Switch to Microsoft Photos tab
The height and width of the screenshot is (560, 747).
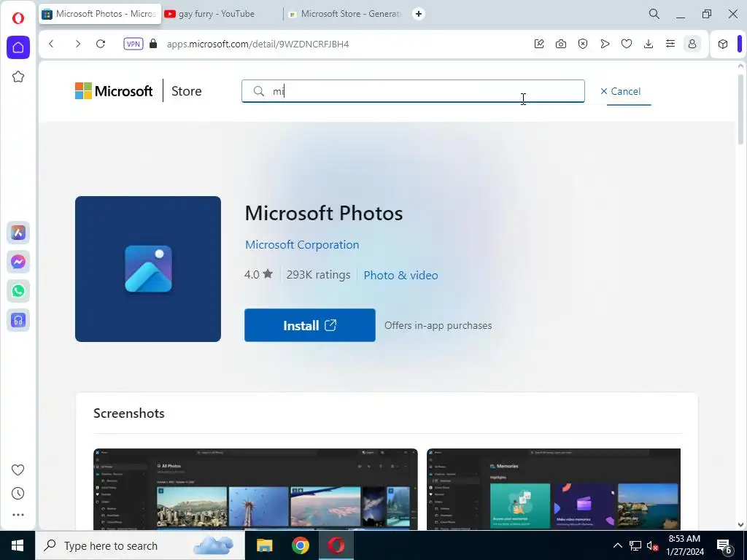click(x=100, y=14)
